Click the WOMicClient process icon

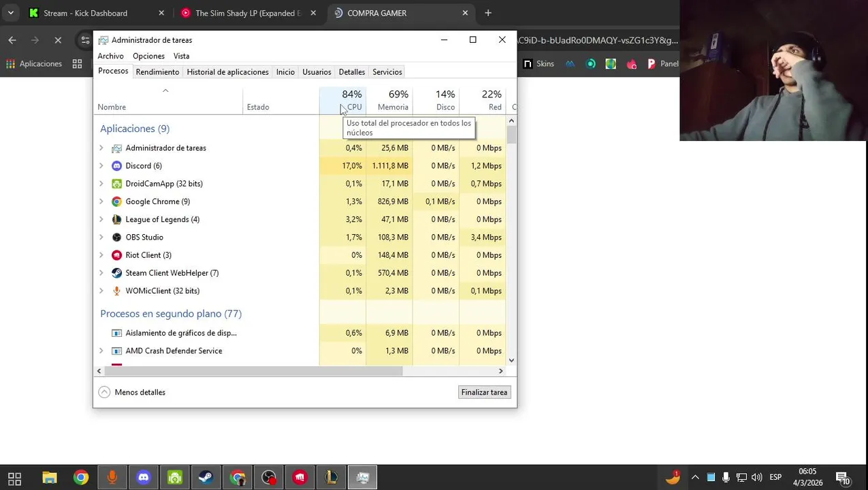[116, 291]
